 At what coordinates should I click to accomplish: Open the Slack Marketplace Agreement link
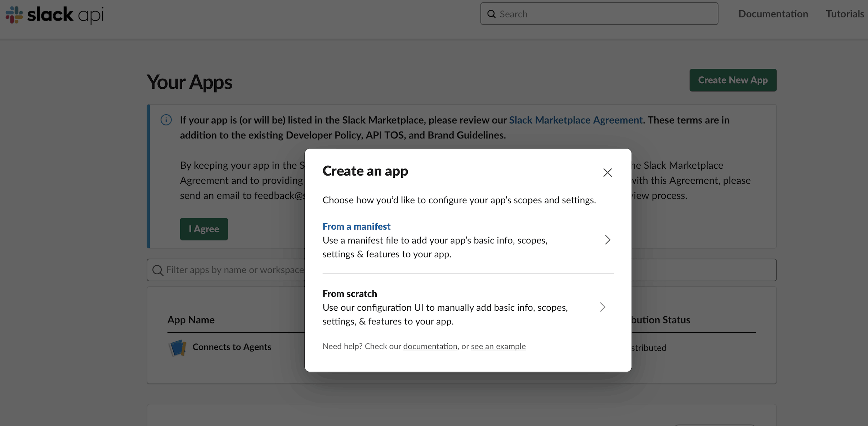[x=576, y=120]
